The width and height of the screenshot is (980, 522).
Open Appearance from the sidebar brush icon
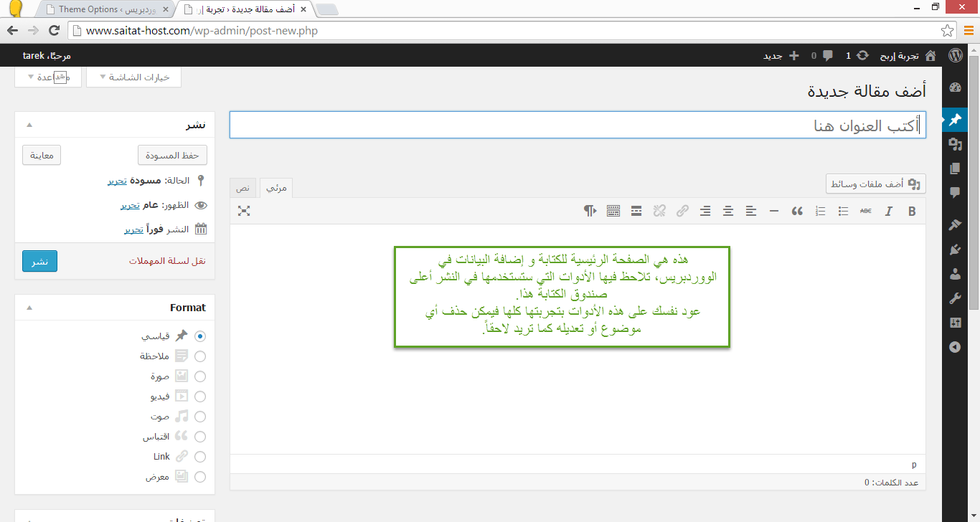coord(955,225)
